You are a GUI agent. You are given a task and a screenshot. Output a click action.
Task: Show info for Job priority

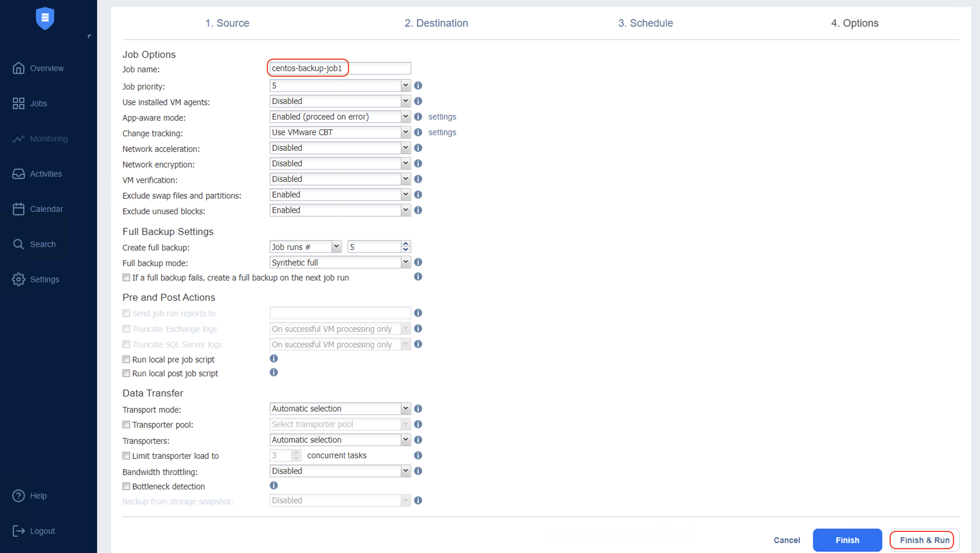coord(418,85)
